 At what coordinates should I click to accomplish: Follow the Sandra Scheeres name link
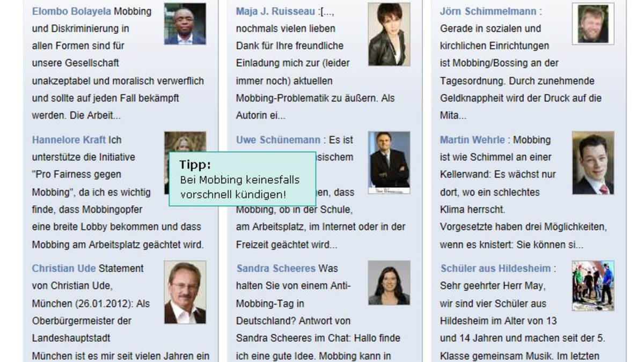tap(276, 268)
